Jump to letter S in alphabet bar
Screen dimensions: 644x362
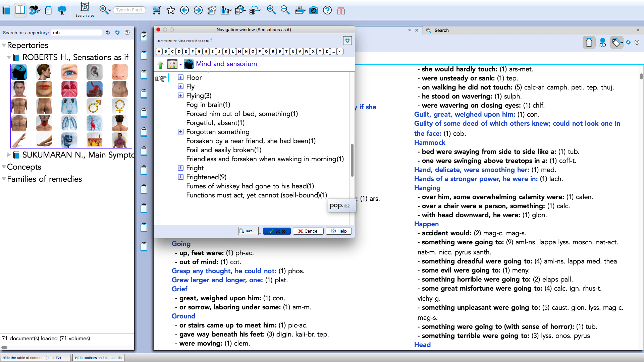tap(280, 51)
